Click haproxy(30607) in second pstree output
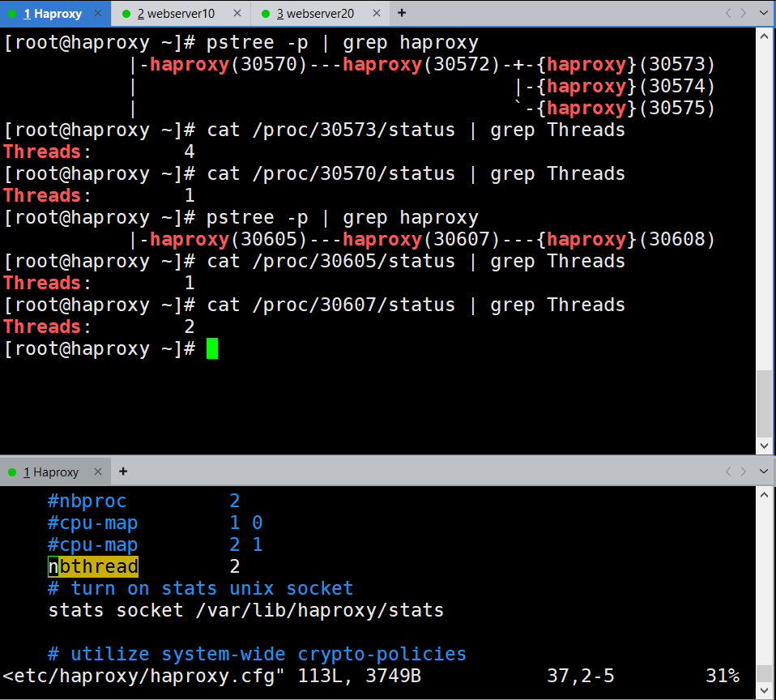 coord(421,240)
